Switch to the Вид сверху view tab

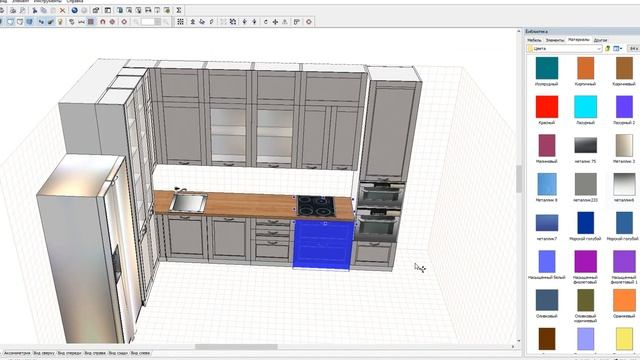[x=44, y=353]
